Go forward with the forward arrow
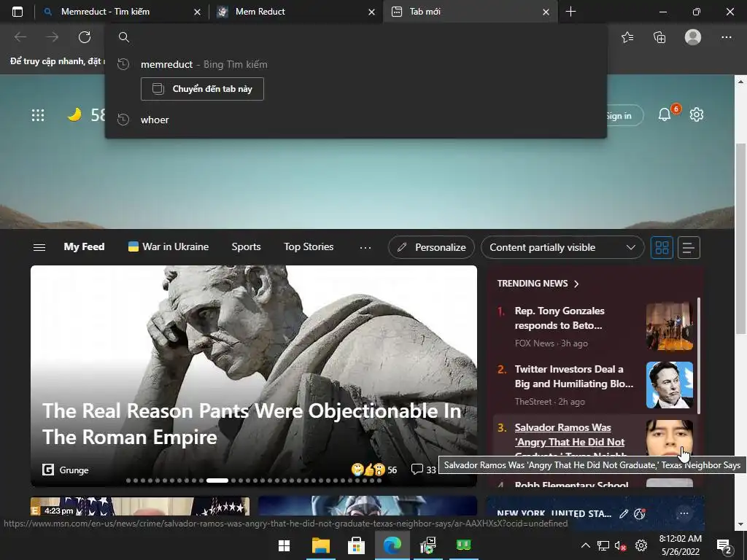 point(53,37)
